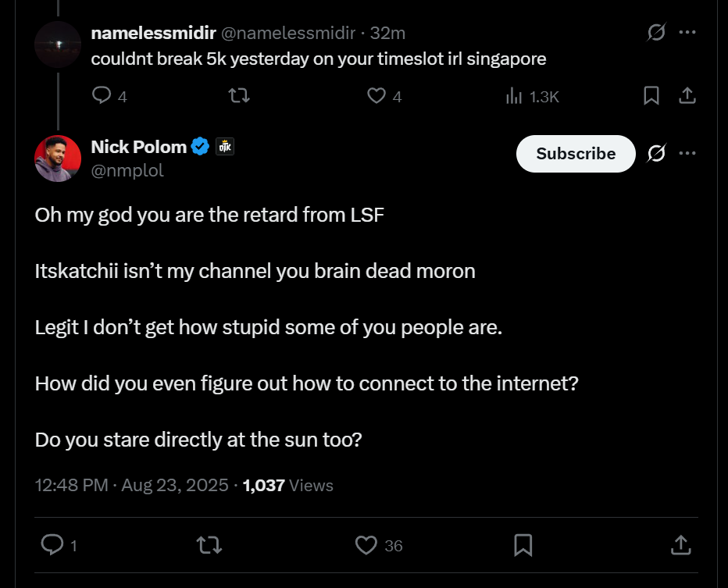The width and height of the screenshot is (728, 588).
Task: Click the @nmplol handle
Action: [128, 170]
